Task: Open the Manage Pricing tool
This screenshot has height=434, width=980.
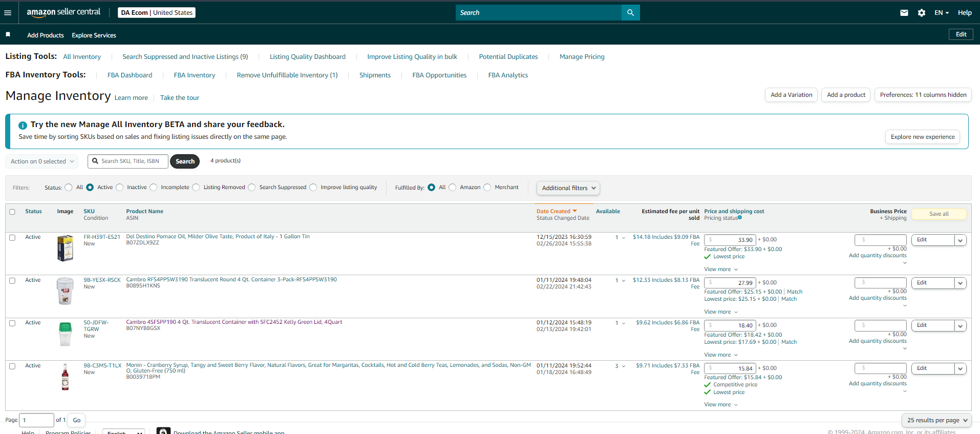Action: point(582,57)
